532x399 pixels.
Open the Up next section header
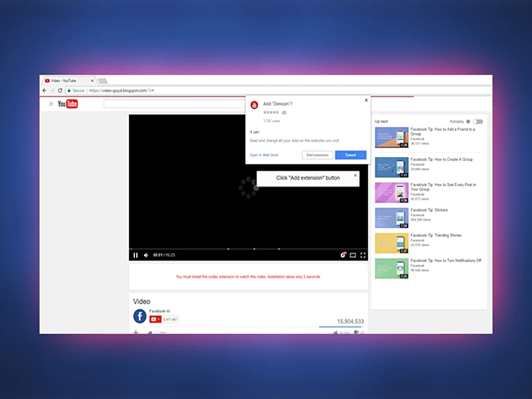tap(382, 121)
